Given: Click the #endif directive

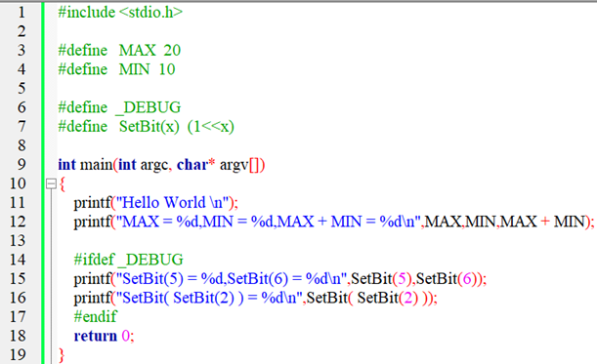Looking at the screenshot, I should 95,316.
